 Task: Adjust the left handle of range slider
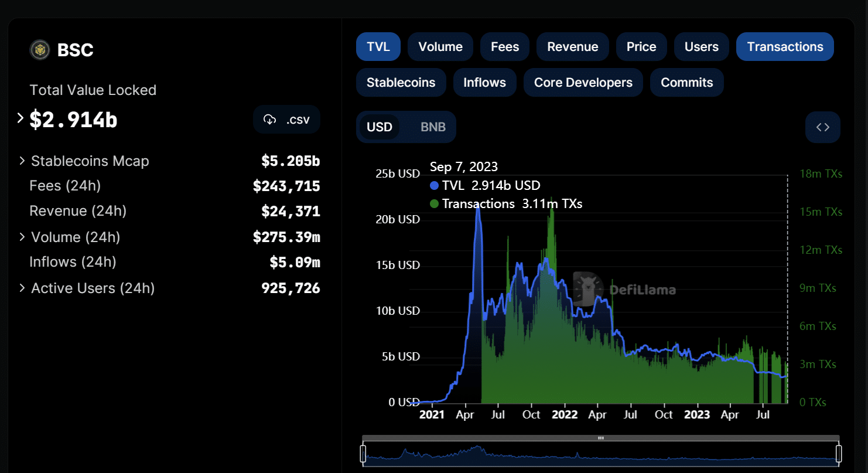pos(363,453)
